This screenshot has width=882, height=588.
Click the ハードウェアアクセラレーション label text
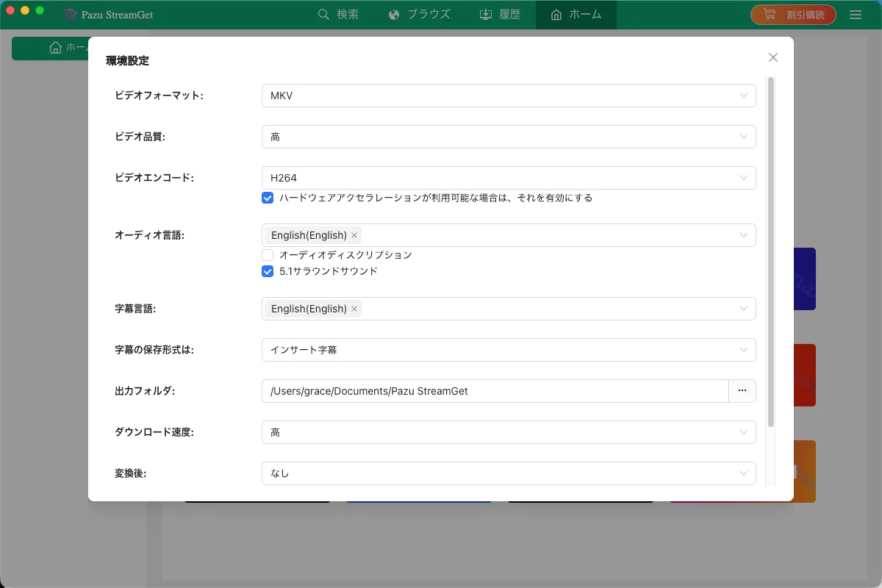436,198
